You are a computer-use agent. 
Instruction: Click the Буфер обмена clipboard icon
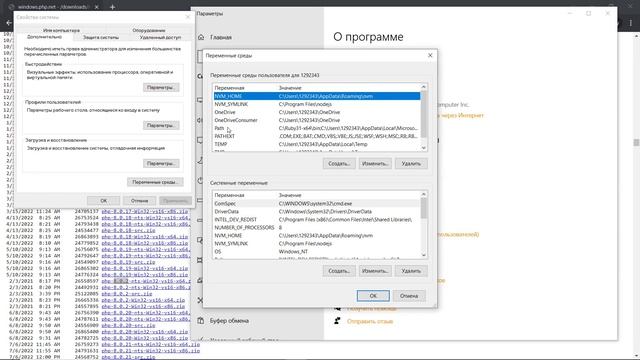pyautogui.click(x=201, y=321)
